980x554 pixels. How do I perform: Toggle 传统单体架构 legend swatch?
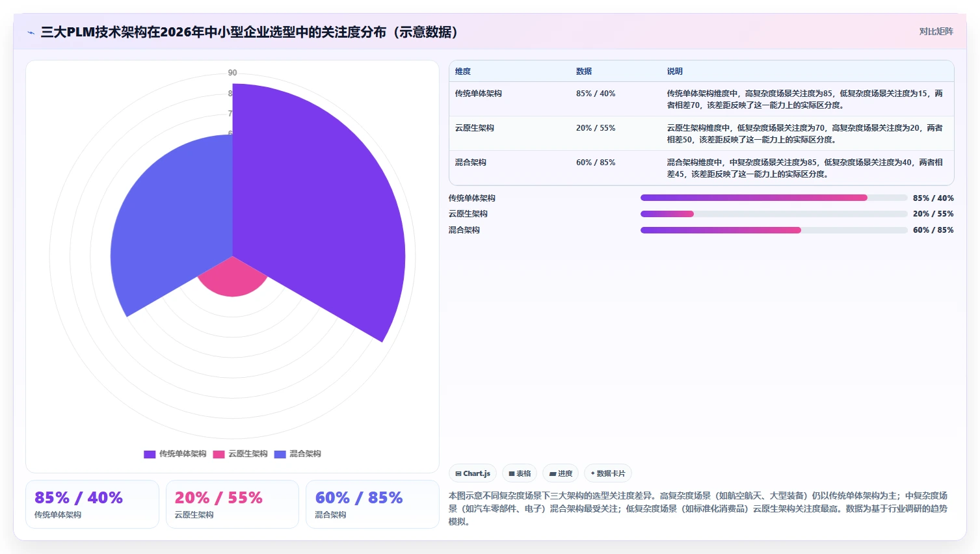pos(150,454)
